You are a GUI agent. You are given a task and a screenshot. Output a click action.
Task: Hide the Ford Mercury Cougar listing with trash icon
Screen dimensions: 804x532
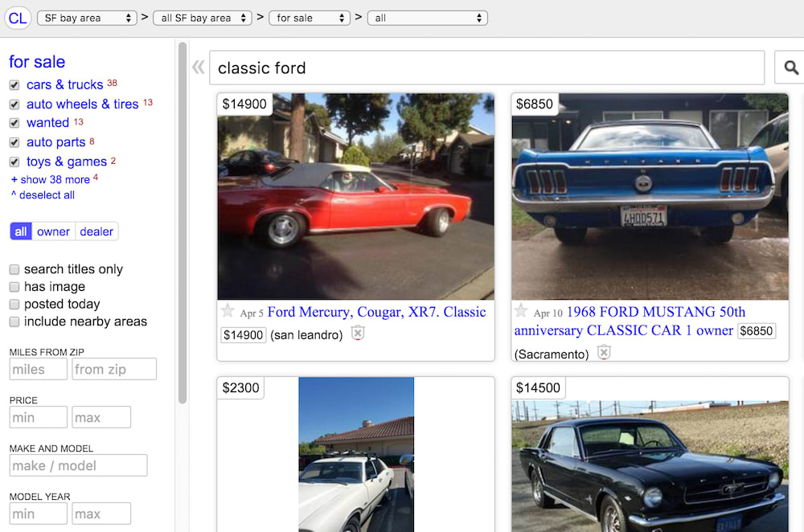(358, 334)
